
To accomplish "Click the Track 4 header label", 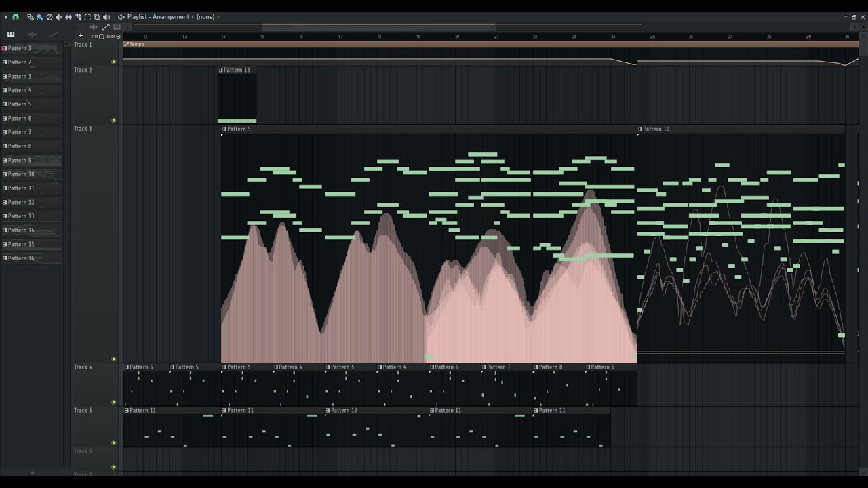I will pyautogui.click(x=83, y=367).
